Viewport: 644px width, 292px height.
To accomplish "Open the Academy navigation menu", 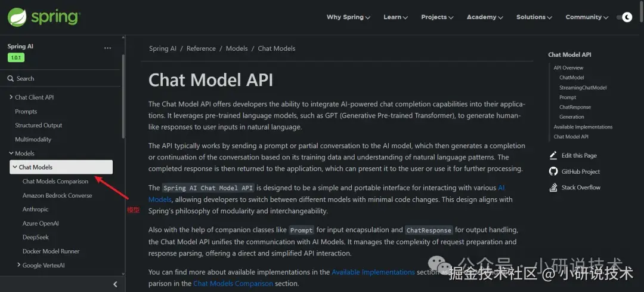I will [485, 17].
